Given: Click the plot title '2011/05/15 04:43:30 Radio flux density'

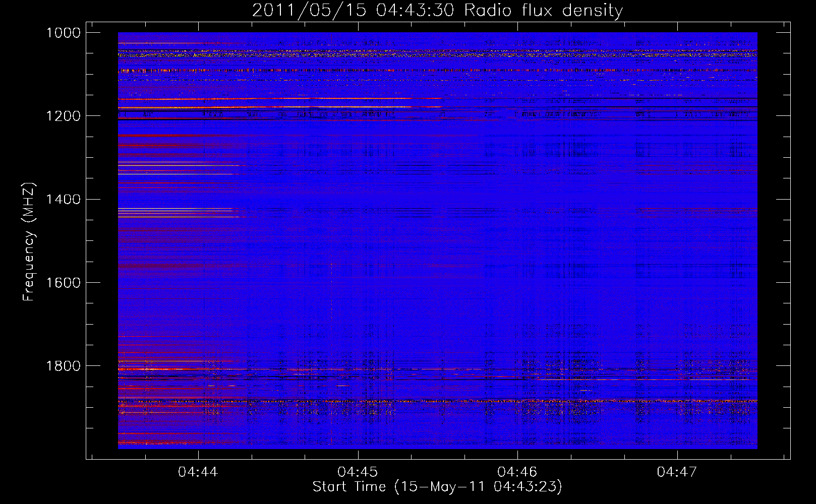Looking at the screenshot, I should [437, 11].
